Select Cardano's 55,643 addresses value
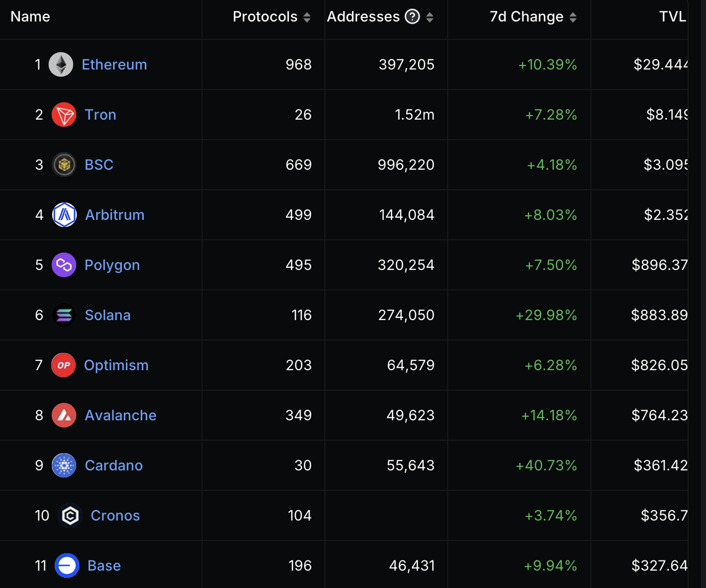This screenshot has height=588, width=706. [x=411, y=465]
